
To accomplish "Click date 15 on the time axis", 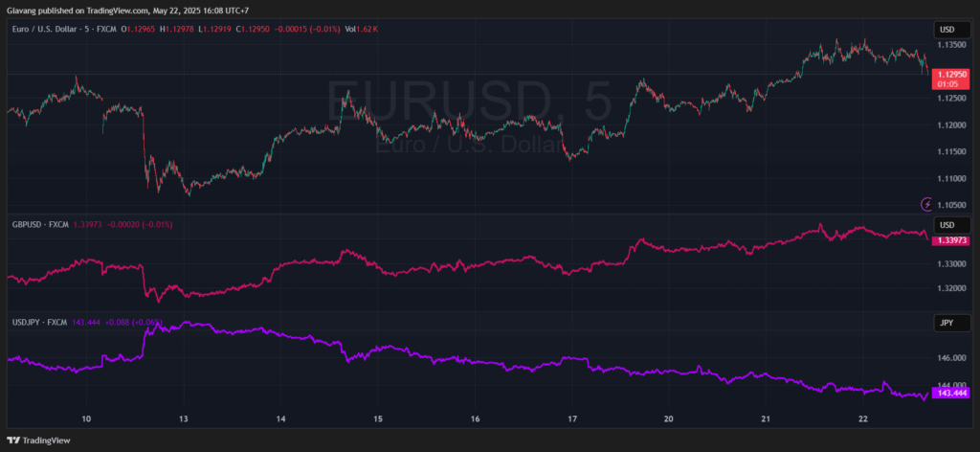I will 378,419.
